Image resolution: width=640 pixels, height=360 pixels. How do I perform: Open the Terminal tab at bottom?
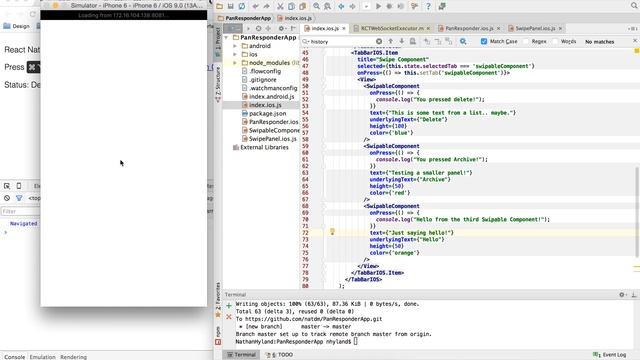pyautogui.click(x=242, y=355)
